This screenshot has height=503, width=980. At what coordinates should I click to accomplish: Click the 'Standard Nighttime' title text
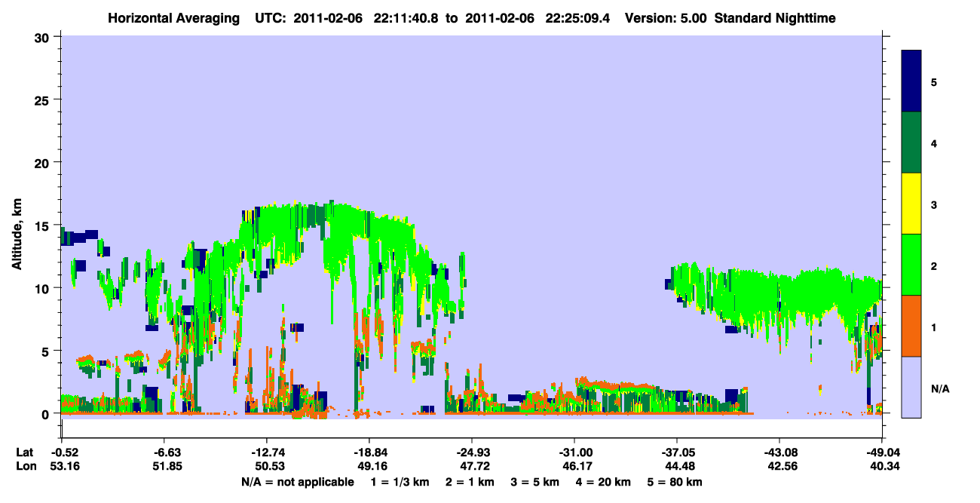tap(775, 17)
